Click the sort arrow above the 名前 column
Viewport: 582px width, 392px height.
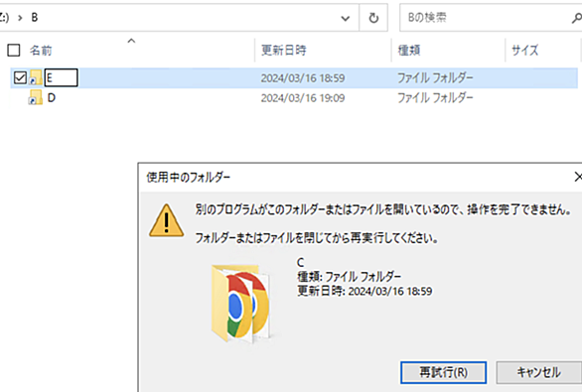pos(131,41)
